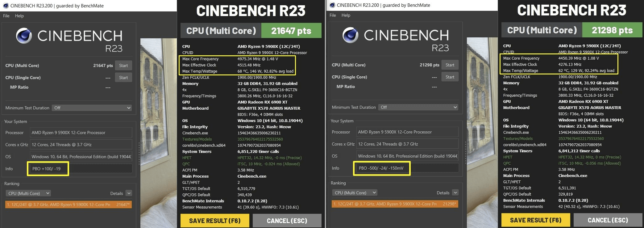Start the CPU (Single Core) test in right window
This screenshot has height=228, width=644.
[450, 77]
